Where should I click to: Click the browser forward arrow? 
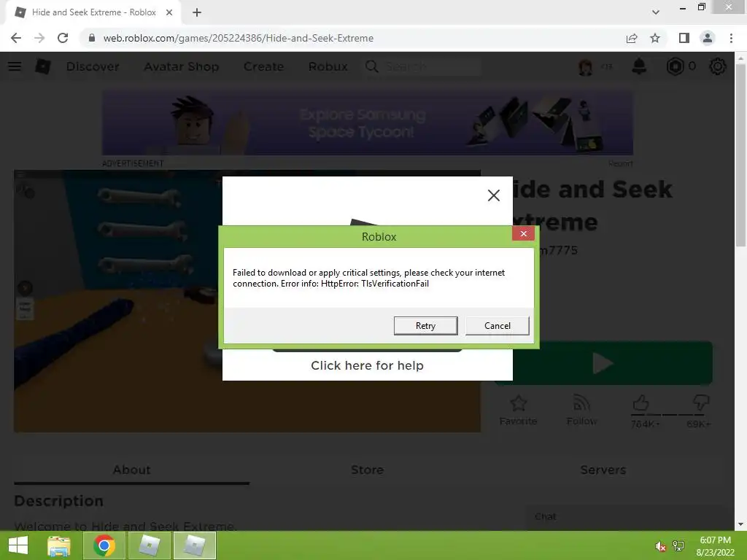39,38
